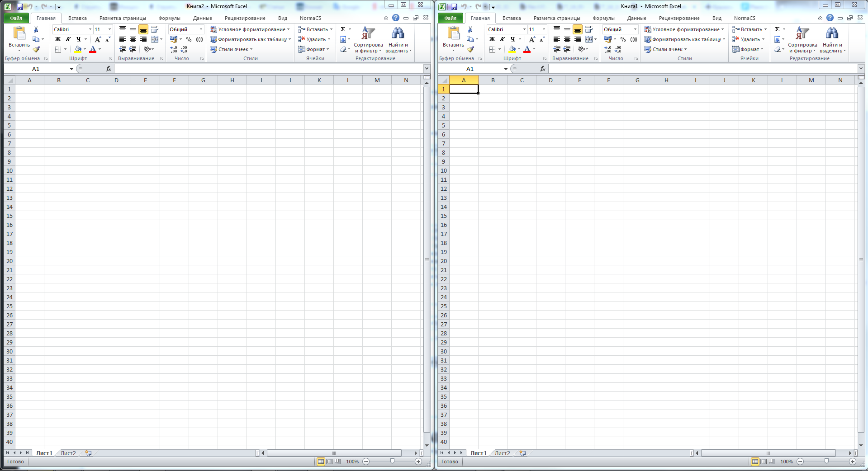Click Sort and Filter icon in Книга2
This screenshot has width=868, height=471.
[368, 33]
